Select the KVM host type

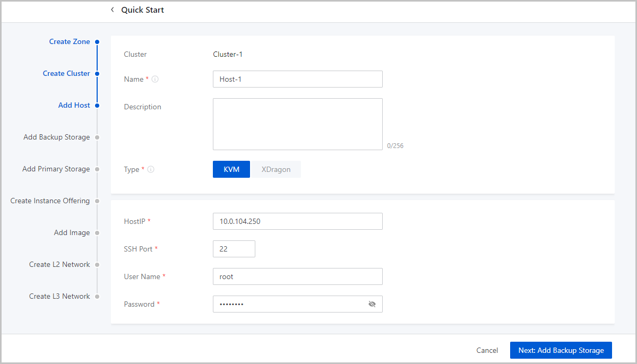[x=231, y=170]
